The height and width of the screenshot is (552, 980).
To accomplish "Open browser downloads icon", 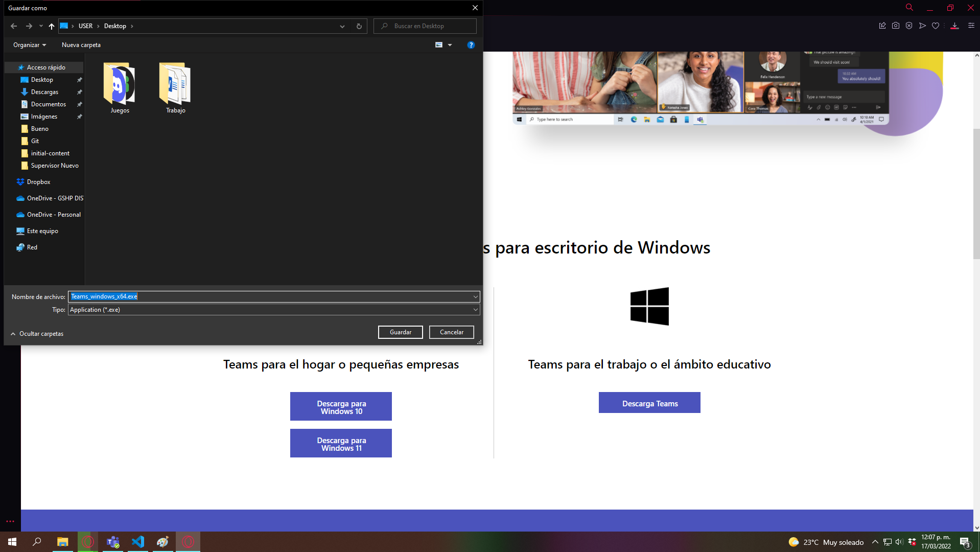I will coord(954,26).
